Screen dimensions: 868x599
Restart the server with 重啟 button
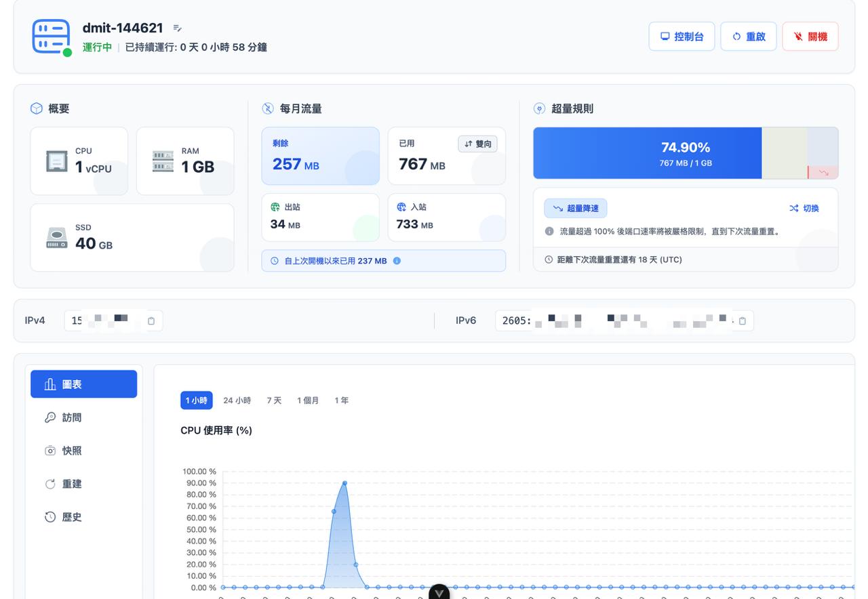[x=748, y=36]
